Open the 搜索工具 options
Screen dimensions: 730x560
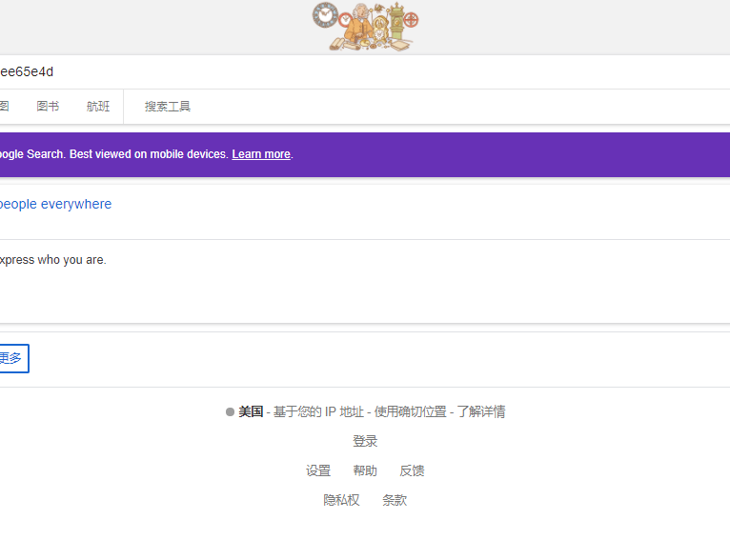click(168, 107)
